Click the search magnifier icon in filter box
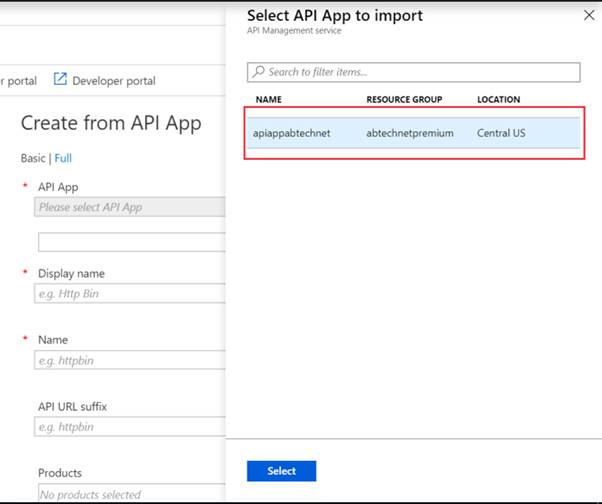The image size is (602, 504). [258, 71]
